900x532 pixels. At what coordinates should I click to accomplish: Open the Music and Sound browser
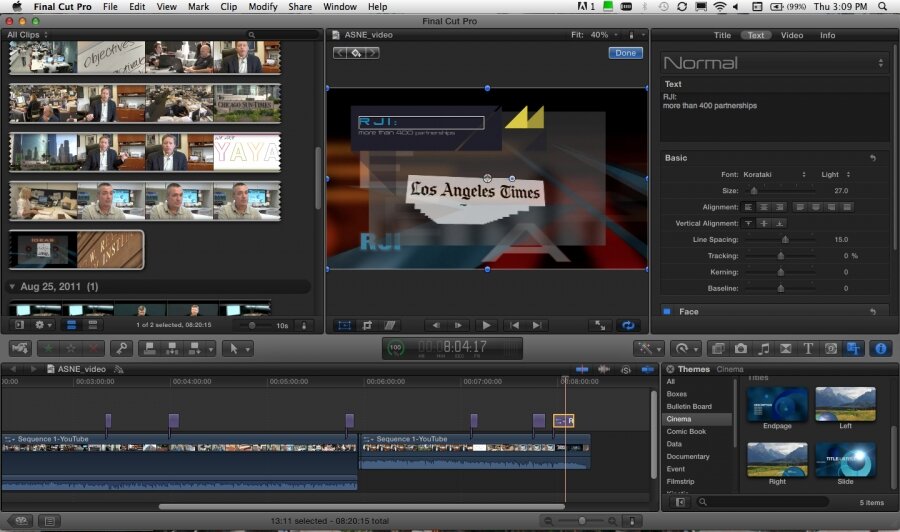click(763, 348)
